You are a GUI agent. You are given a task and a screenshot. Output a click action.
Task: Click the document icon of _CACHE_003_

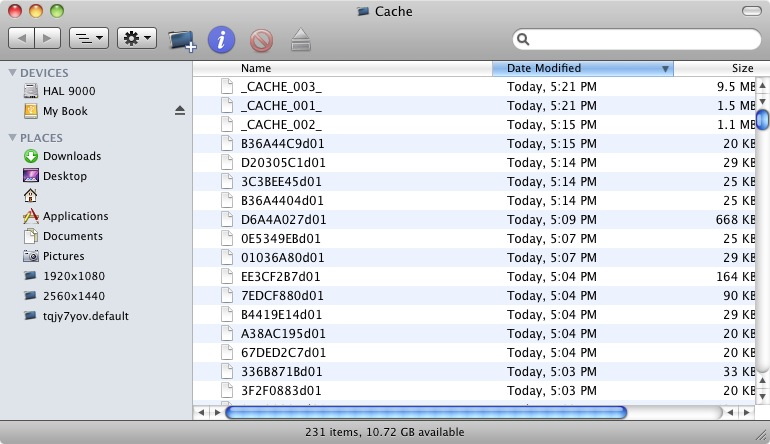(x=227, y=86)
